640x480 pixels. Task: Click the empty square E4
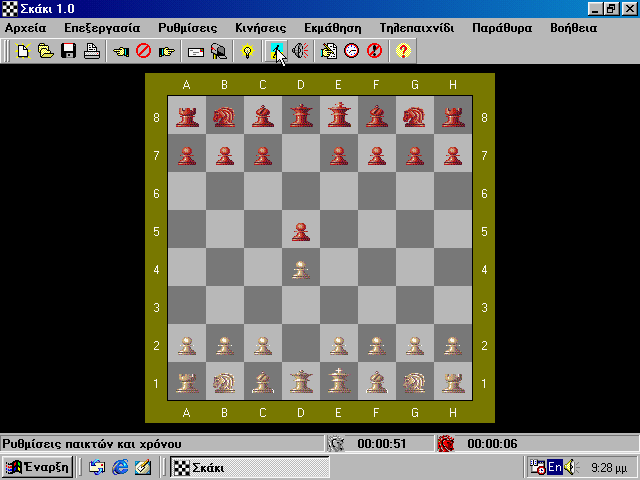point(339,267)
